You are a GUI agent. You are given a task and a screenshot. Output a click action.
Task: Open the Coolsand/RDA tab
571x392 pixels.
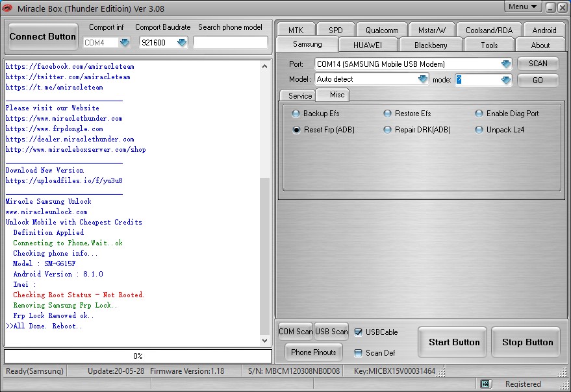coord(489,31)
